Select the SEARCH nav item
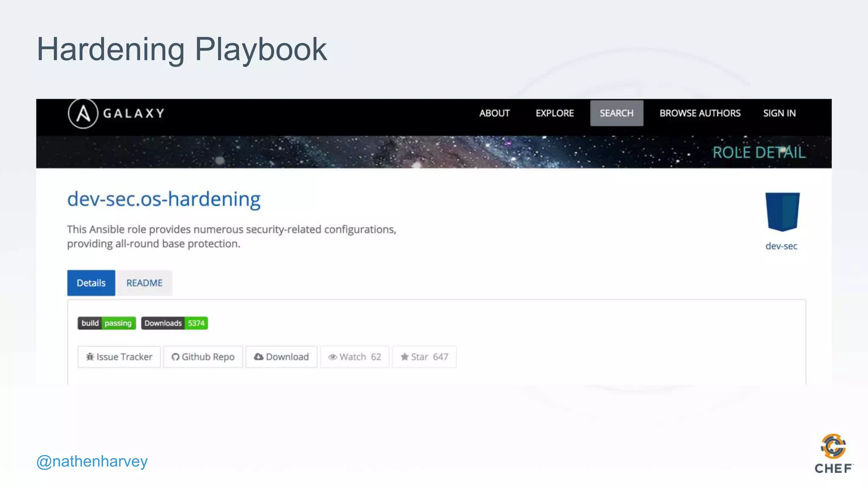Screen dimensions: 868x488 [x=617, y=113]
